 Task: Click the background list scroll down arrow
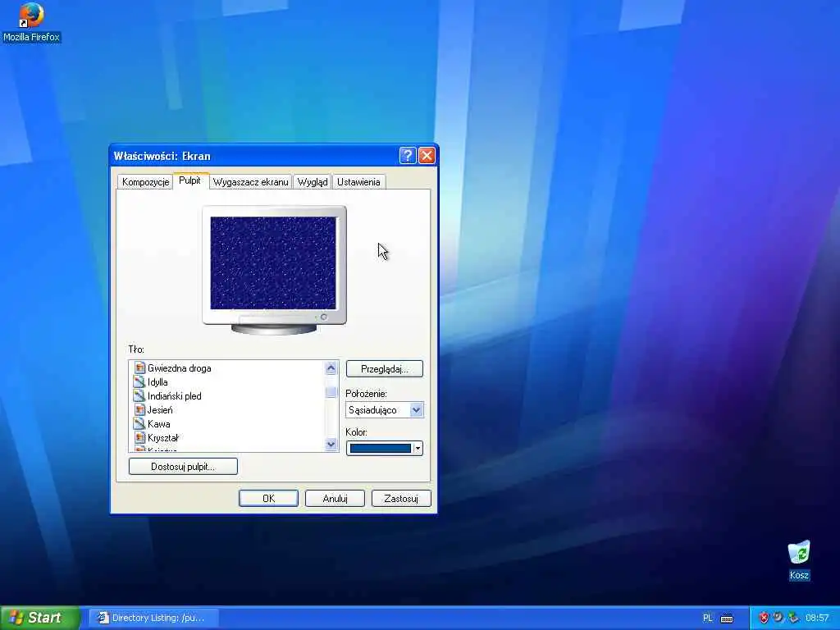331,444
